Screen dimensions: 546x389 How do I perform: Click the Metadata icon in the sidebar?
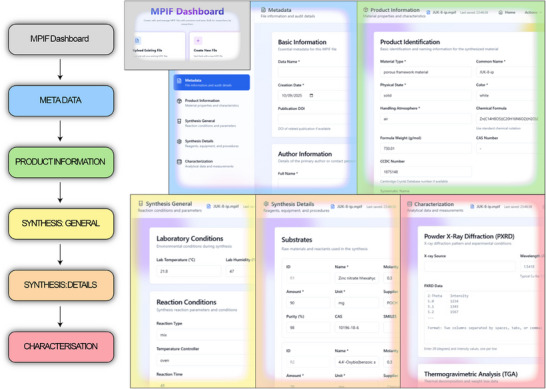point(179,80)
